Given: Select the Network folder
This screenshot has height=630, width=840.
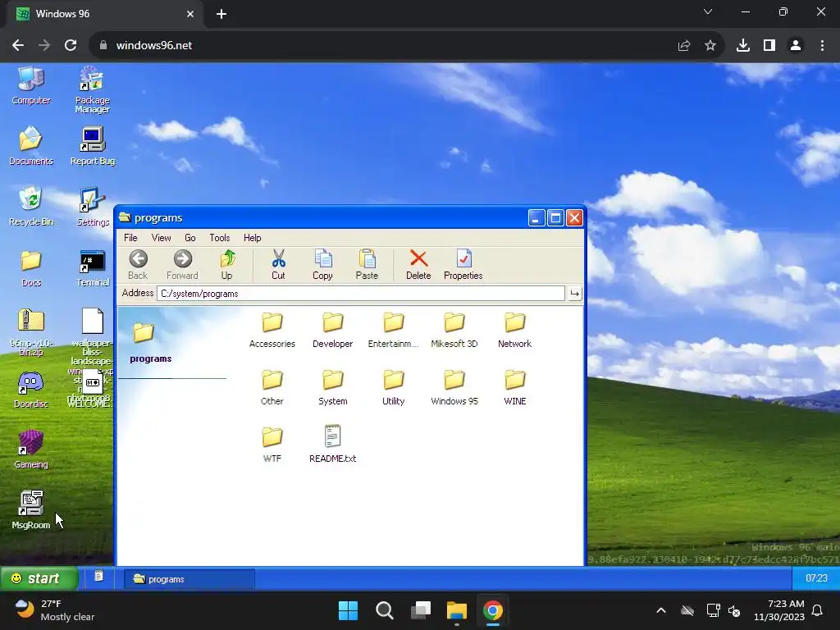Looking at the screenshot, I should tap(515, 330).
